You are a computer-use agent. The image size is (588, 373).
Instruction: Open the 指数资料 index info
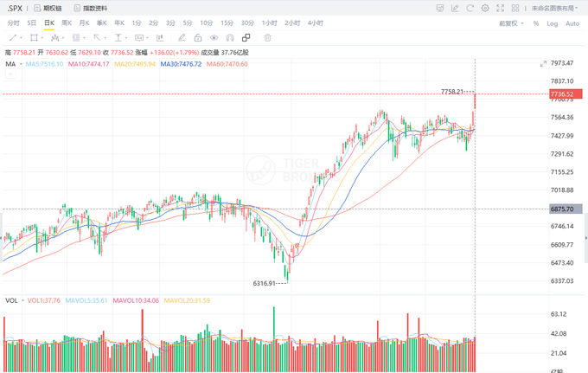[91, 9]
